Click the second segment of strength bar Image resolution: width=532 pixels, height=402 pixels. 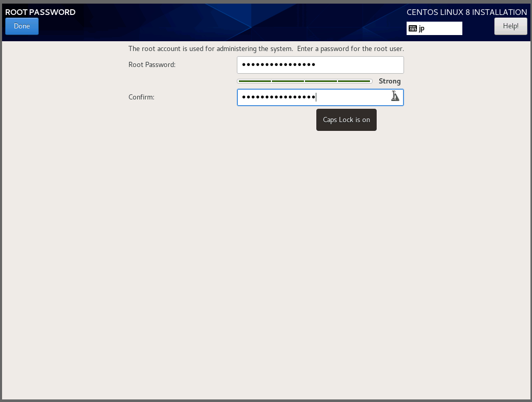[287, 81]
